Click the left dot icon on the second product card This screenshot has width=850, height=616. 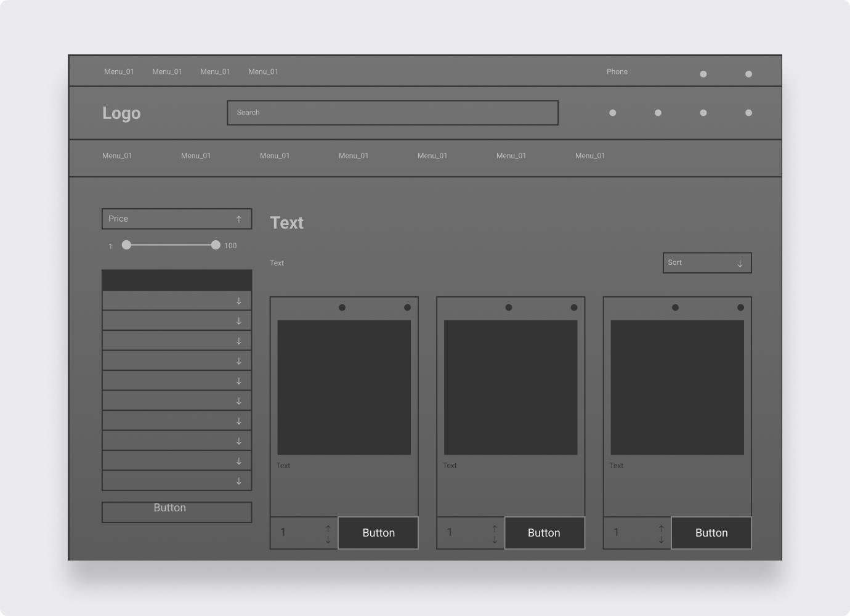point(509,307)
